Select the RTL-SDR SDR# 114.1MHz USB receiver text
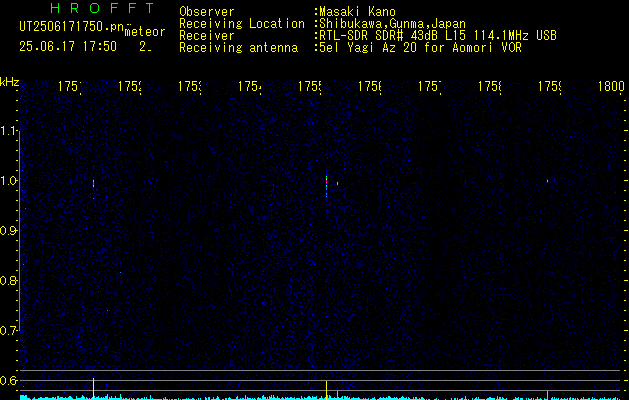Viewport: 629px width, 400px height. tap(438, 36)
